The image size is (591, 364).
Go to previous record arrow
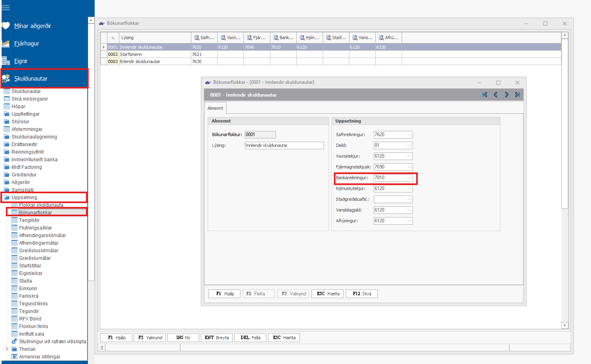click(496, 95)
